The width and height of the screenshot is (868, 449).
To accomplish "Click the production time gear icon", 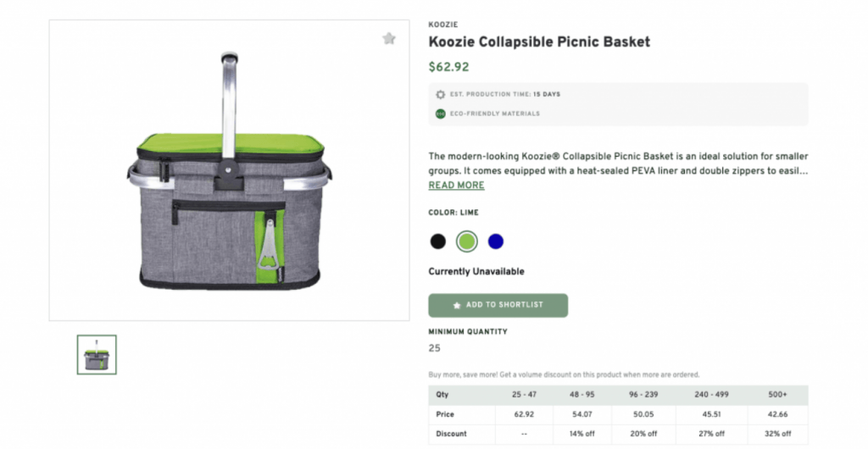I will (440, 94).
